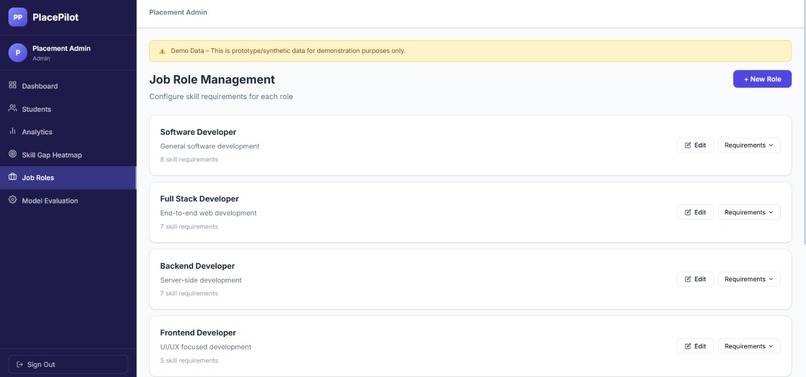Click 'General software development' description

(x=210, y=146)
